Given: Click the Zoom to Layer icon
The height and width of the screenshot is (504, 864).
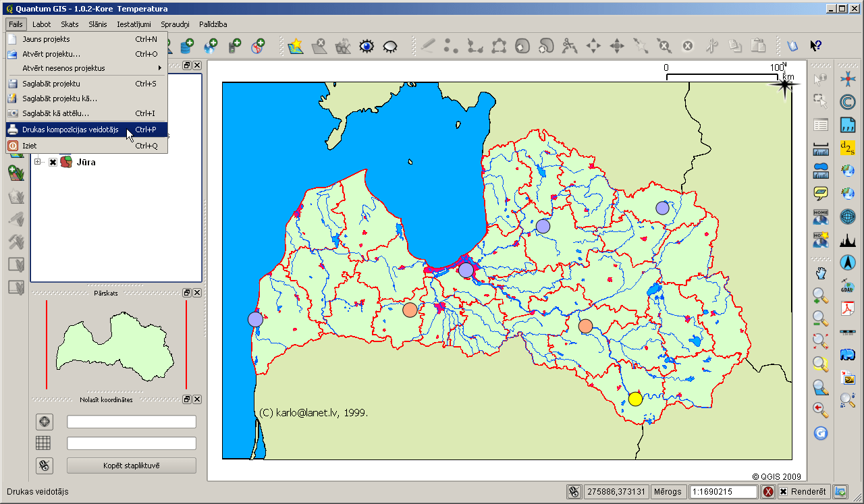Looking at the screenshot, I should pos(821,387).
